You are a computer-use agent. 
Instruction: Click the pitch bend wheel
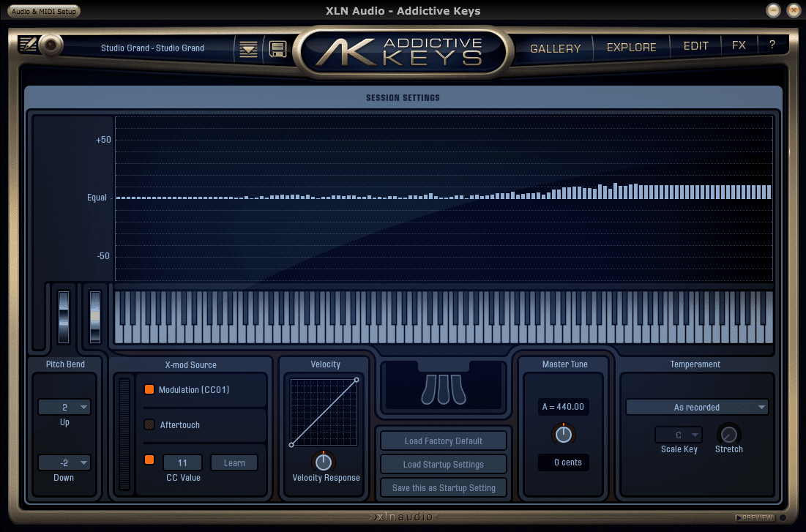point(64,317)
